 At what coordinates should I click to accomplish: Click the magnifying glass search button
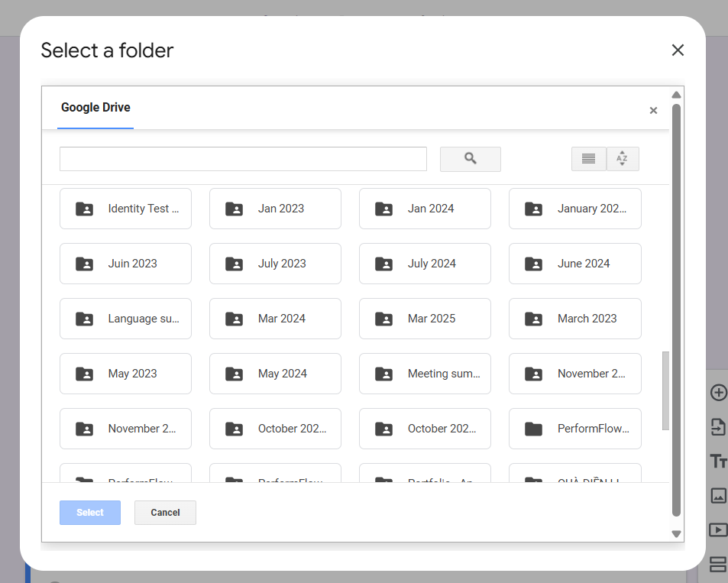(x=470, y=159)
